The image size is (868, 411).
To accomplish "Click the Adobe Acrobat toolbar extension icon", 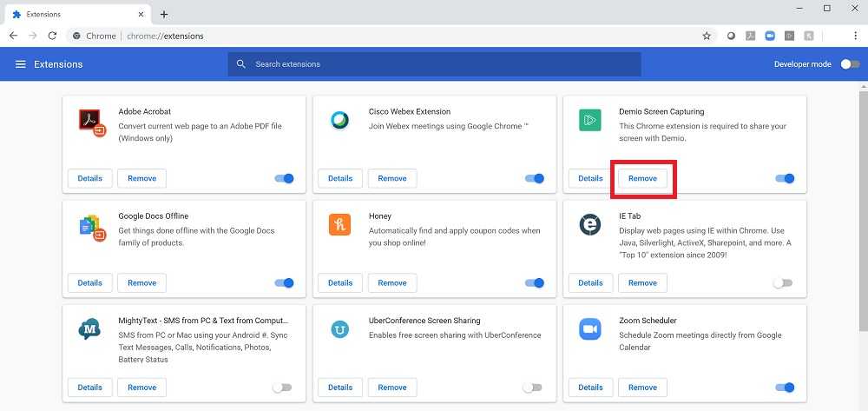I will click(750, 36).
